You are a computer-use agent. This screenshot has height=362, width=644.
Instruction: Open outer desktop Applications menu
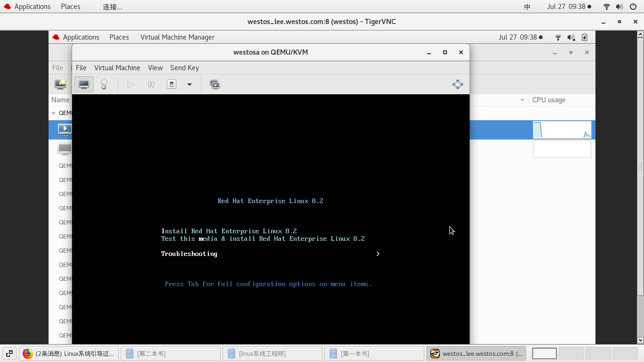27,7
